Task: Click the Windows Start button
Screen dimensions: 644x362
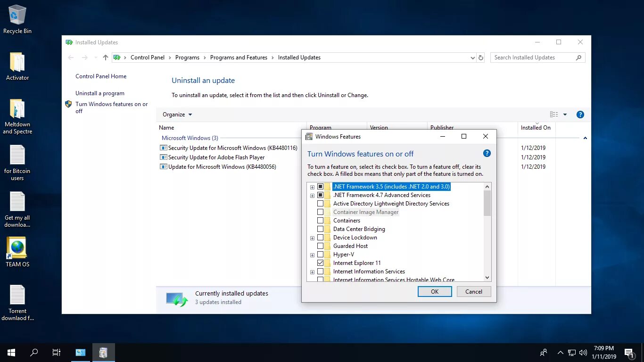Action: (x=11, y=353)
